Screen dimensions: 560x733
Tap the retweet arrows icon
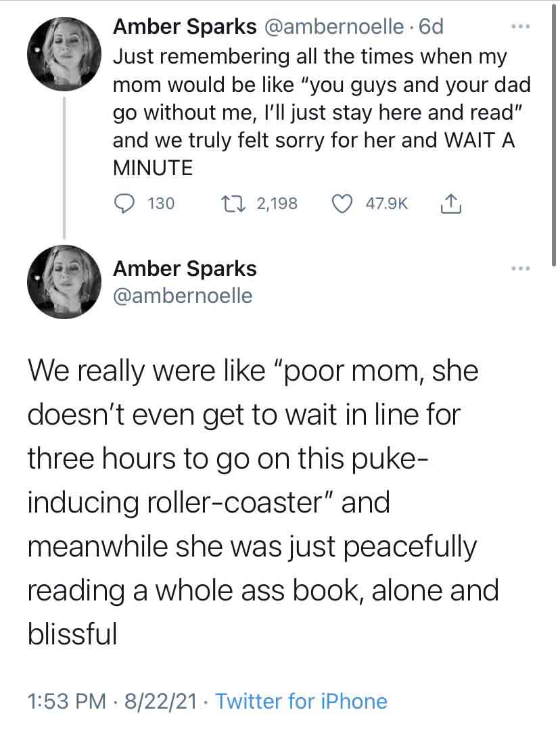pos(231,204)
